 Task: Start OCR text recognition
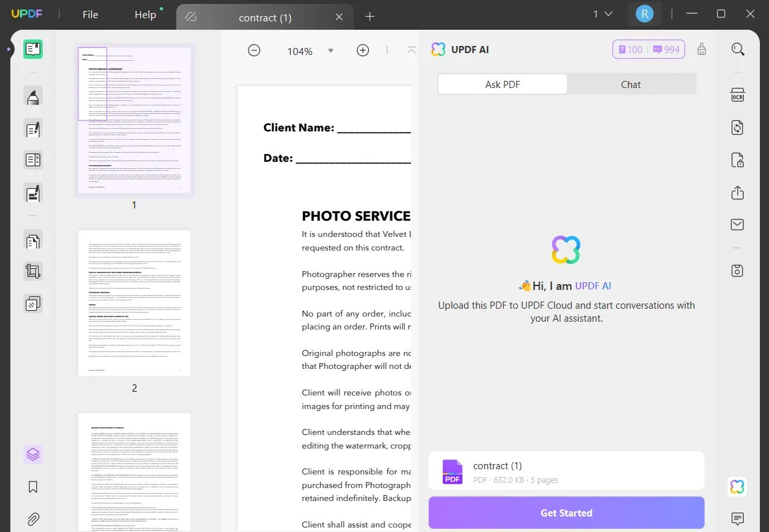(737, 94)
